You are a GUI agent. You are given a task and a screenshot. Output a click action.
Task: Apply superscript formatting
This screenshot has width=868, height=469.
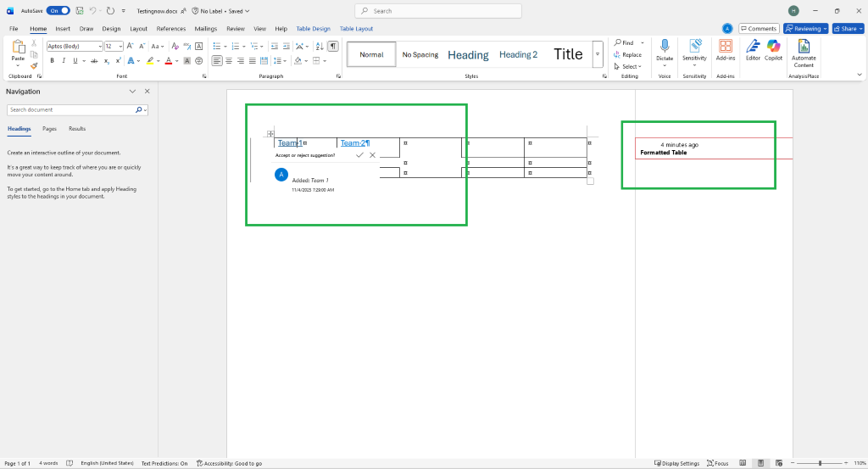[118, 61]
